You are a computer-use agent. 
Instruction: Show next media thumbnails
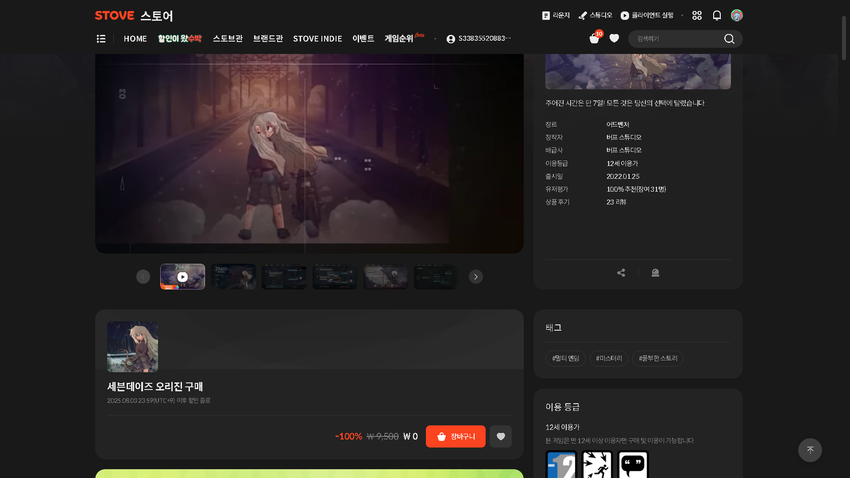pos(475,277)
